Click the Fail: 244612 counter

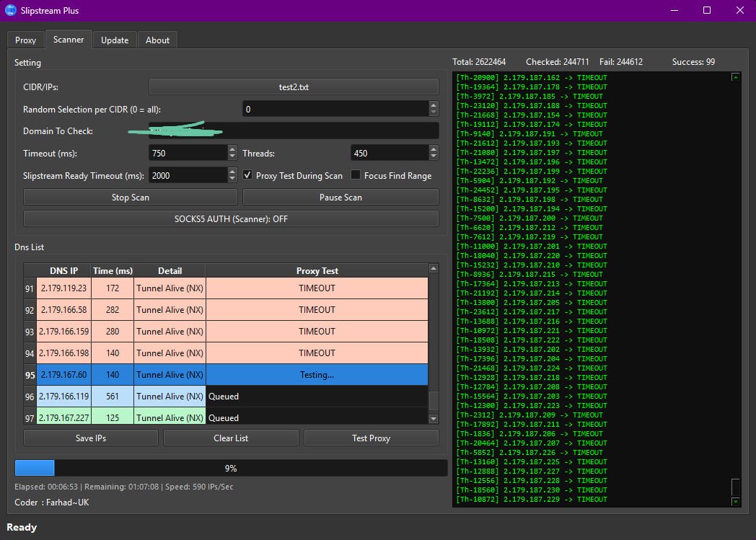621,62
